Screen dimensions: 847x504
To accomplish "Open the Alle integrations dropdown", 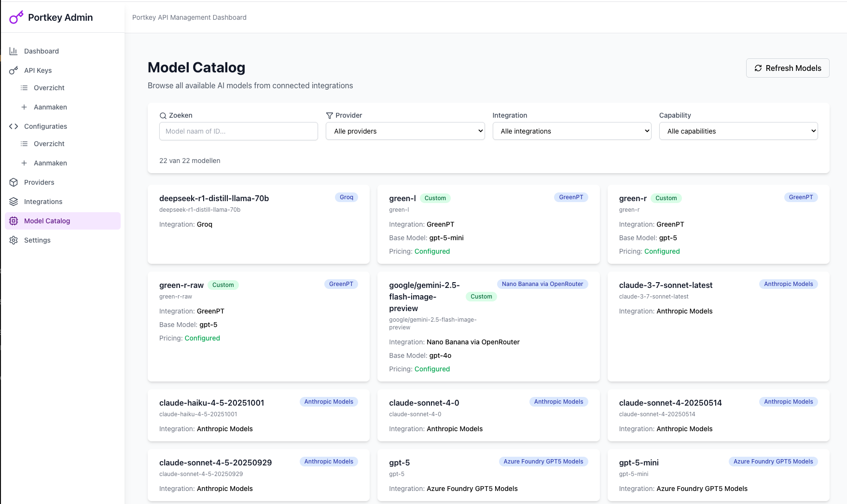I will [x=571, y=131].
